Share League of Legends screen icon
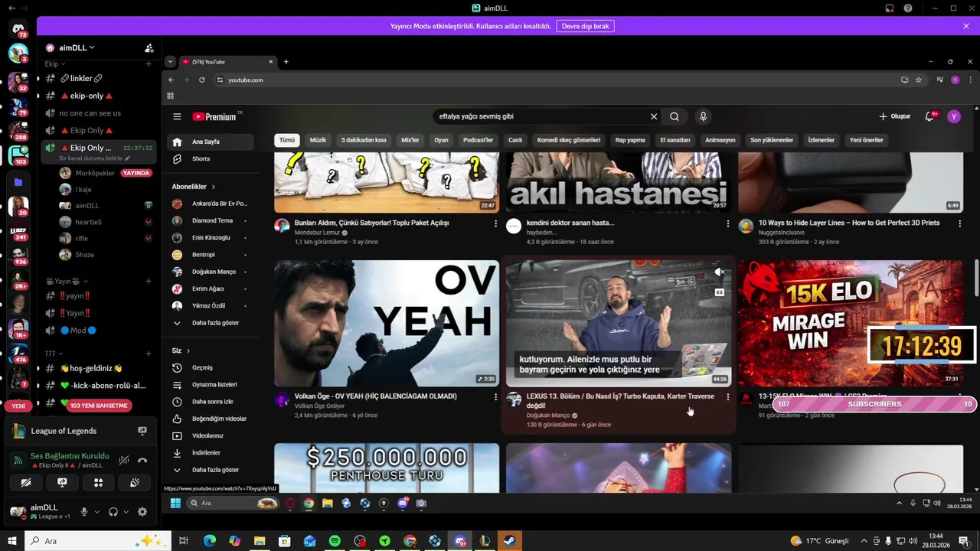980x551 pixels. click(142, 431)
